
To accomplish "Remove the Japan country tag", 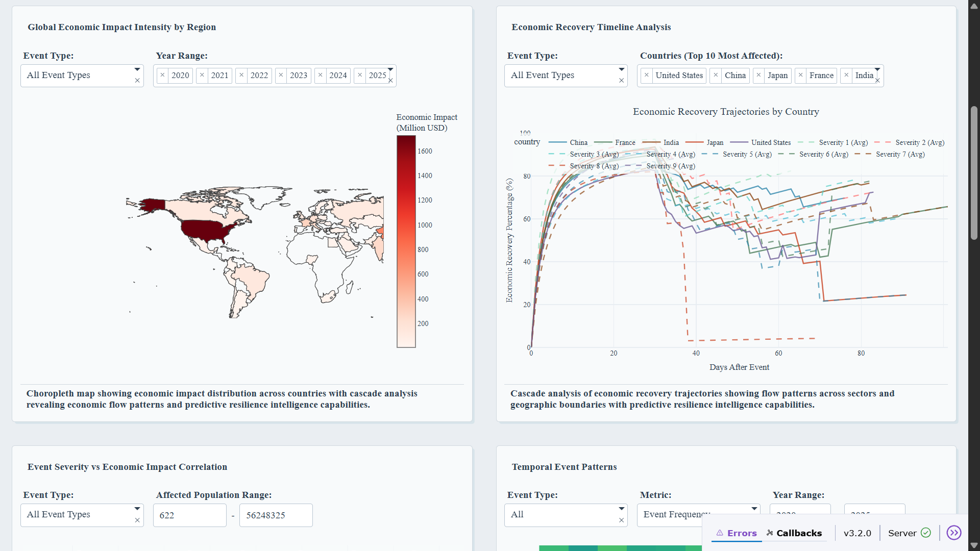I will (758, 75).
